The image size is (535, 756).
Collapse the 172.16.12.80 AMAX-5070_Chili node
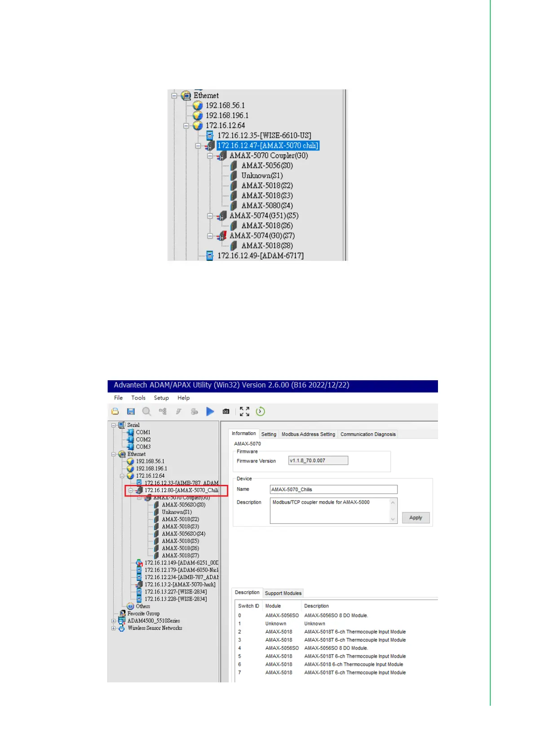(131, 491)
